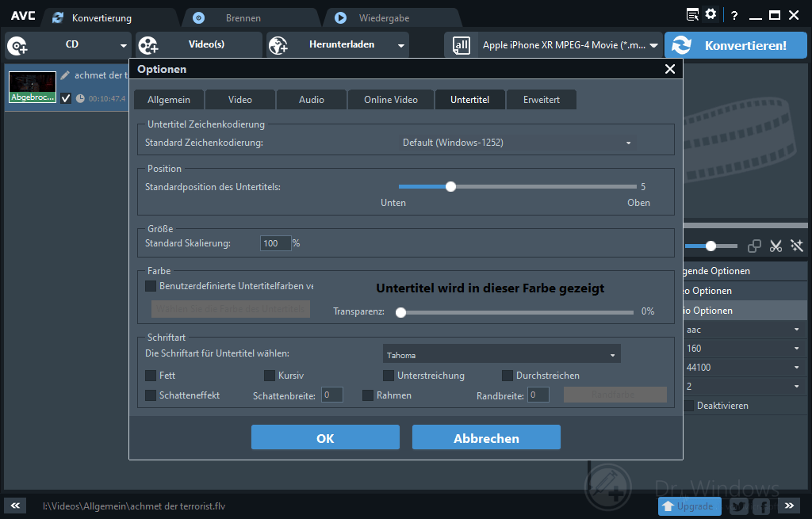Click the pencil rename icon beside file name
This screenshot has height=519, width=812.
[65, 75]
